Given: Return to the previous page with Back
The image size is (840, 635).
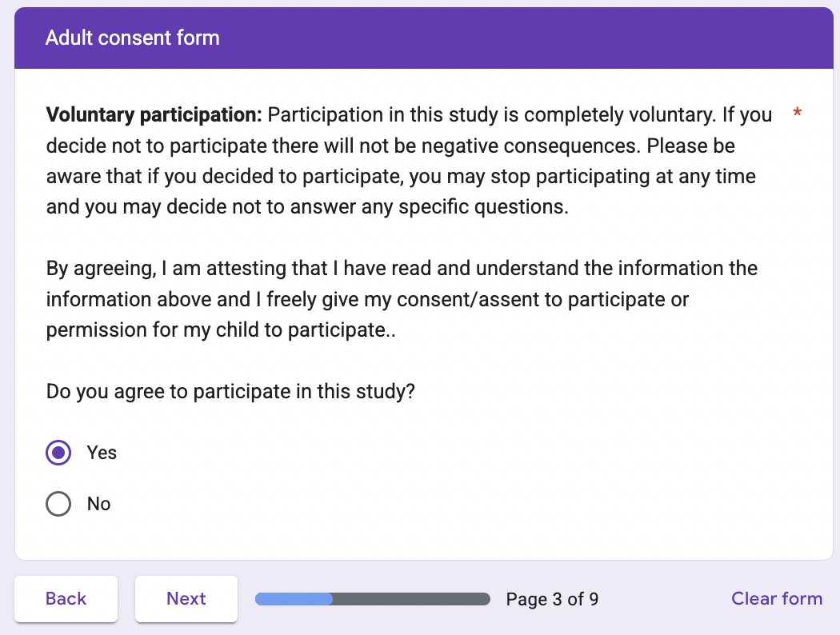Looking at the screenshot, I should 66,598.
